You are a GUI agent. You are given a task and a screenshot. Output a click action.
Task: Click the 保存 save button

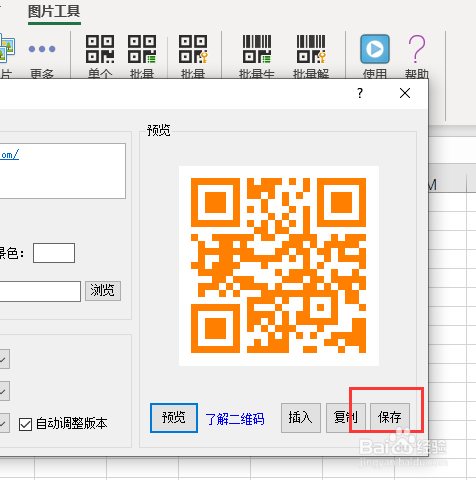click(390, 418)
